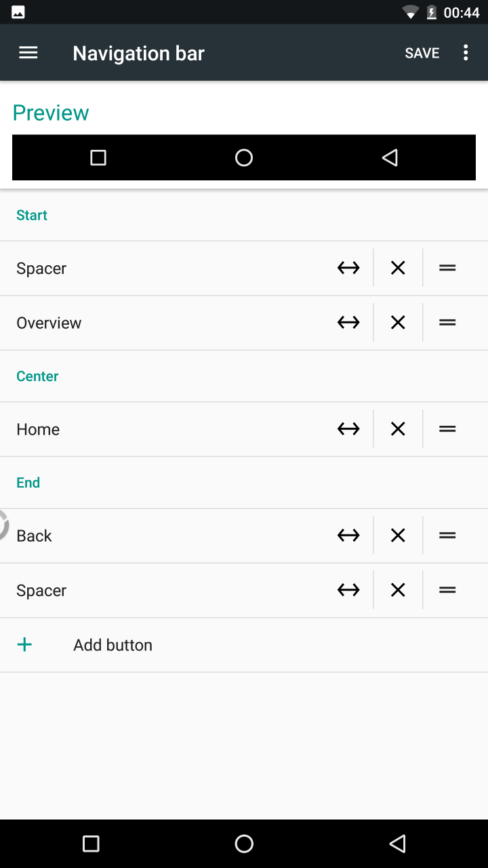Delete the Home button entry
This screenshot has height=868, width=488.
(x=398, y=429)
